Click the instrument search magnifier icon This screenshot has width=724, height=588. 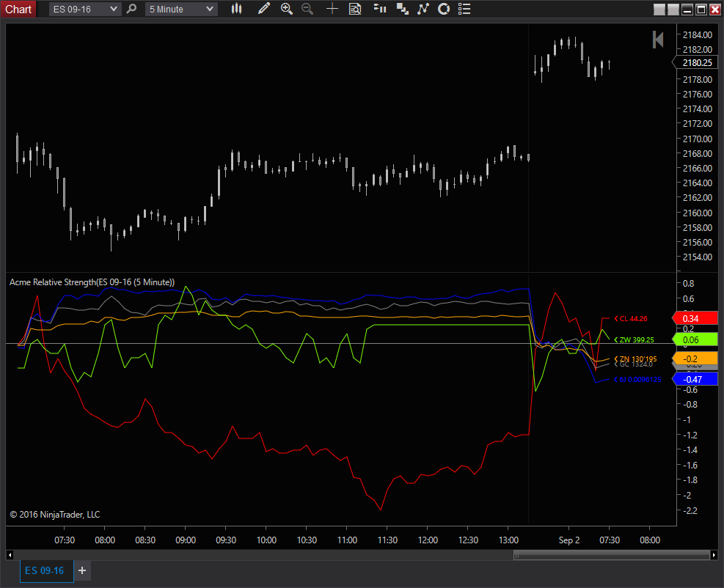tap(131, 9)
